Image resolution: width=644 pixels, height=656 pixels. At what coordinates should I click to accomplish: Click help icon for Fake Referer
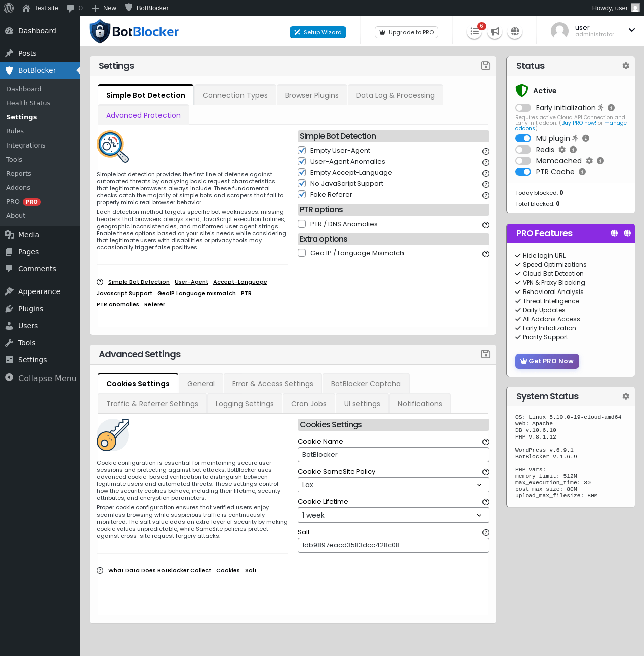[486, 195]
